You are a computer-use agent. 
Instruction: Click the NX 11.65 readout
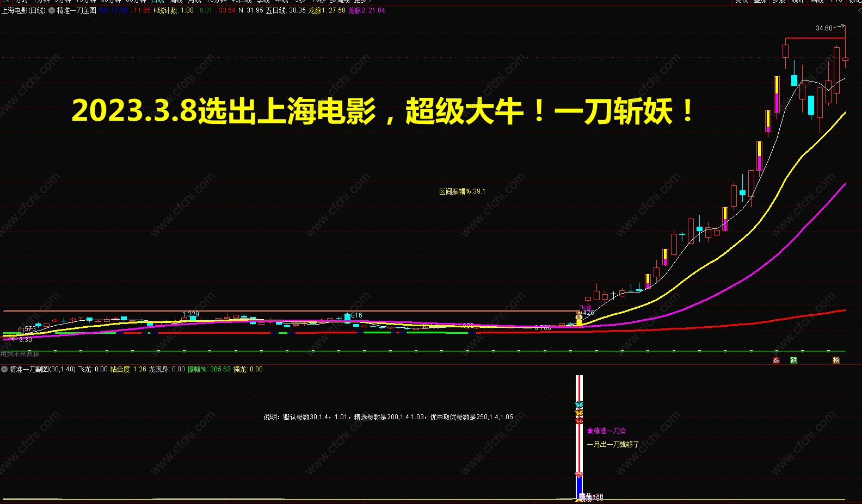[x=114, y=10]
